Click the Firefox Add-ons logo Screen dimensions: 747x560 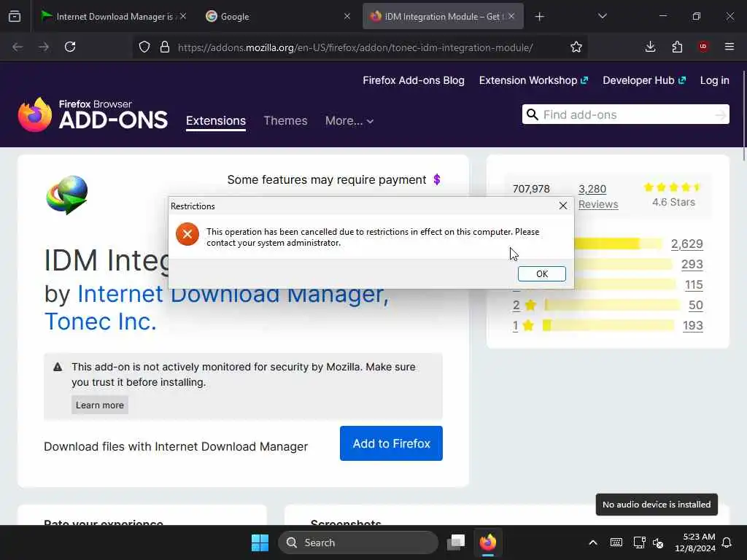coord(93,114)
